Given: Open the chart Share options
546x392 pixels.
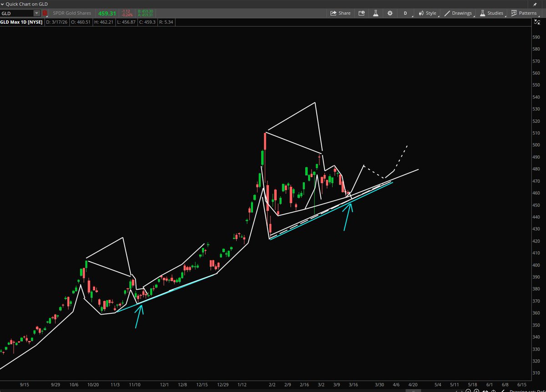Looking at the screenshot, I should coord(341,13).
